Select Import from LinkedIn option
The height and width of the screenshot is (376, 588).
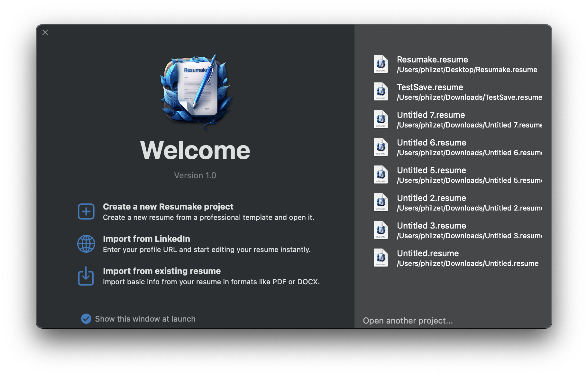[146, 239]
